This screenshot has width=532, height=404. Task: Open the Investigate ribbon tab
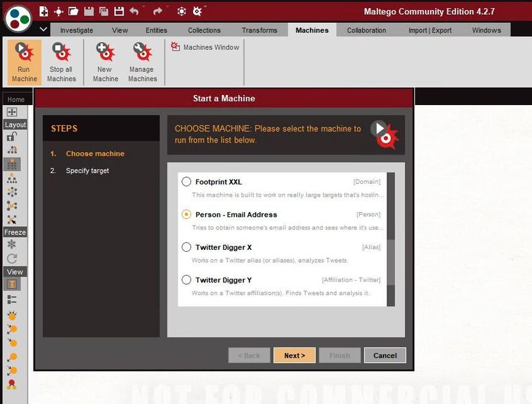(x=77, y=30)
